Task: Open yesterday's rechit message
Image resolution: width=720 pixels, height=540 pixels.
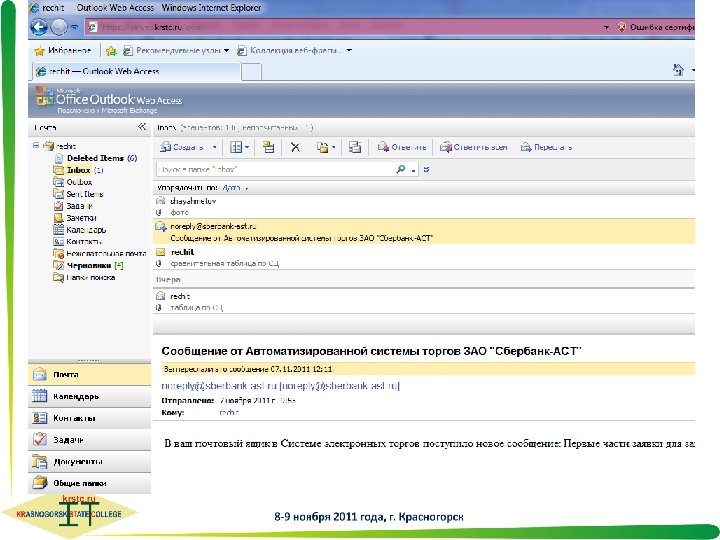Action: click(x=423, y=302)
